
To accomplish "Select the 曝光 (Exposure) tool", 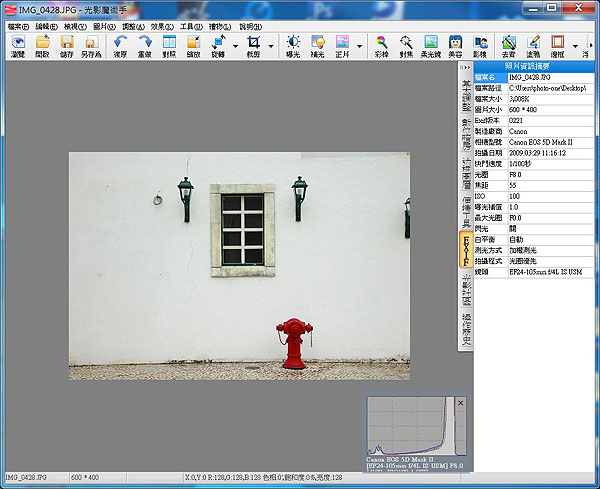I will tap(293, 44).
